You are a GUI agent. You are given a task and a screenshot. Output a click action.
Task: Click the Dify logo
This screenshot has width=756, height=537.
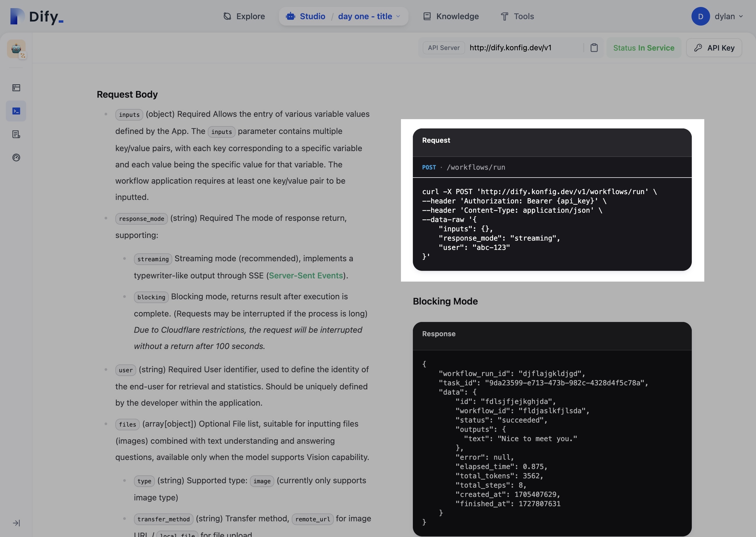pyautogui.click(x=37, y=16)
